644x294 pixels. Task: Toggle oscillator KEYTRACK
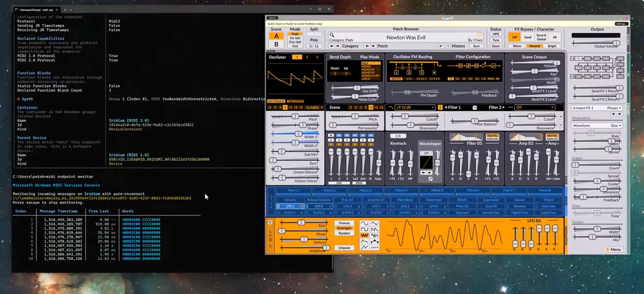276,101
